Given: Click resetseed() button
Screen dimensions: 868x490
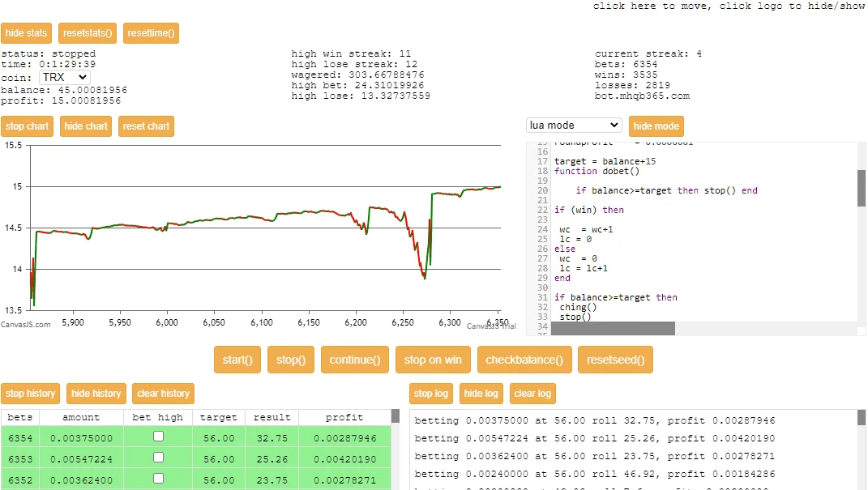Looking at the screenshot, I should tap(616, 360).
